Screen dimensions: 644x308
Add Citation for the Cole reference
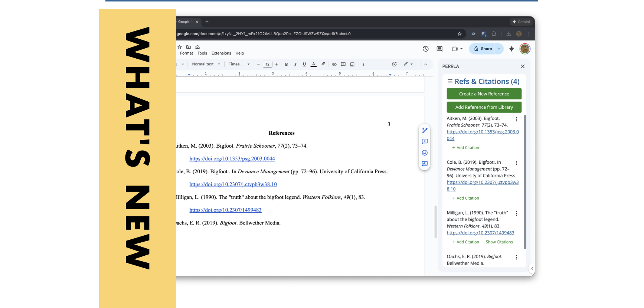click(x=465, y=198)
